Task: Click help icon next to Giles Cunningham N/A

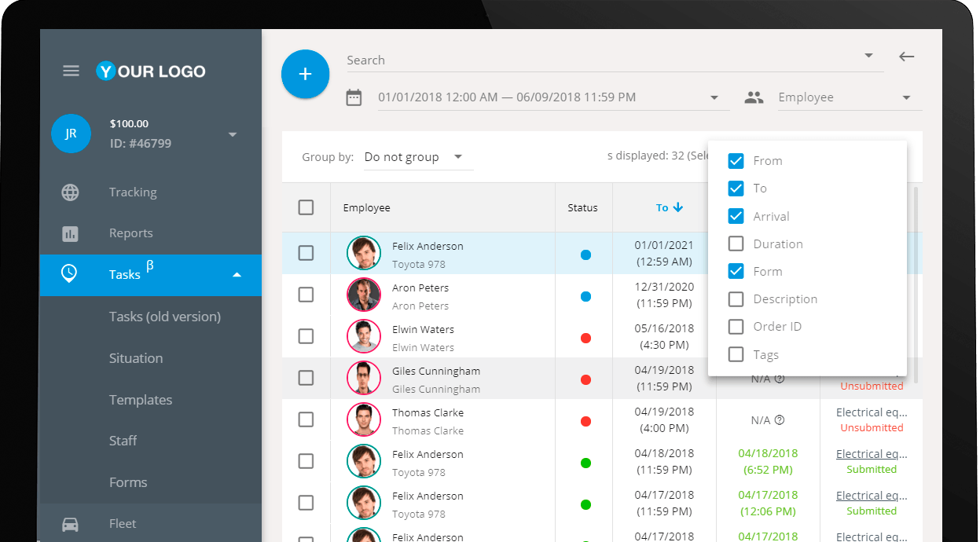Action: pos(780,379)
